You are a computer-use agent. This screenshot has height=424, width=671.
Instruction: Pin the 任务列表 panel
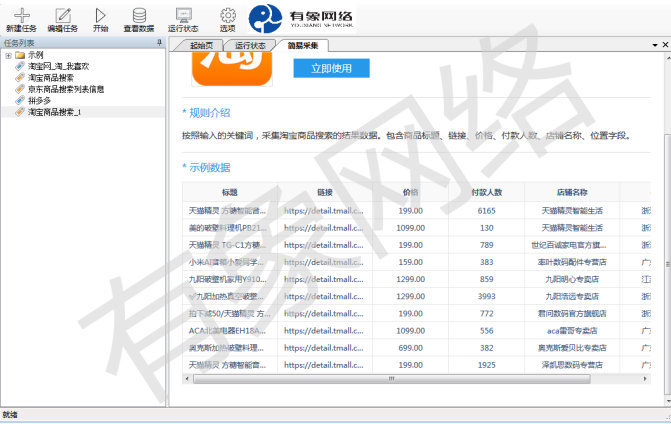tap(159, 42)
